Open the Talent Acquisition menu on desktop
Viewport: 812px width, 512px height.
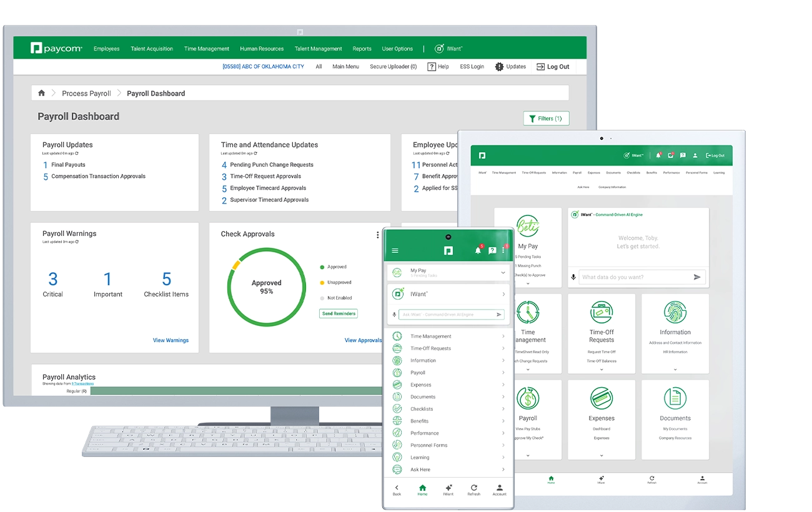152,49
